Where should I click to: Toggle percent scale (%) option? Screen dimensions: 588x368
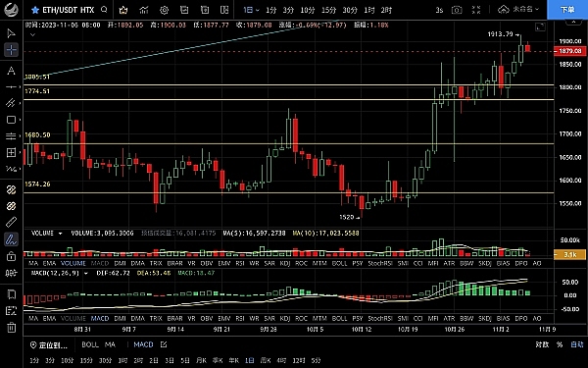click(560, 344)
